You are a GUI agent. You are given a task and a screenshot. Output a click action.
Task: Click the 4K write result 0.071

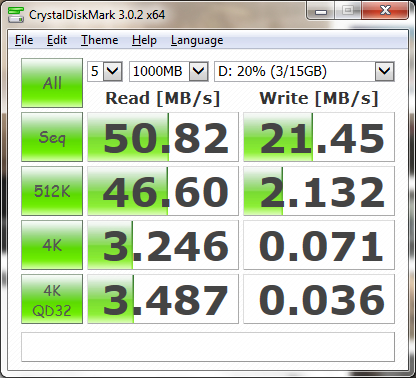(319, 245)
